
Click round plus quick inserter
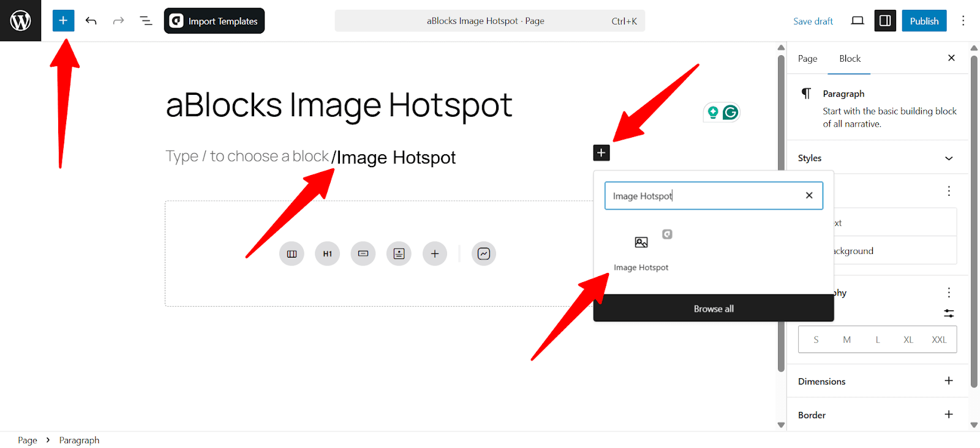tap(435, 254)
